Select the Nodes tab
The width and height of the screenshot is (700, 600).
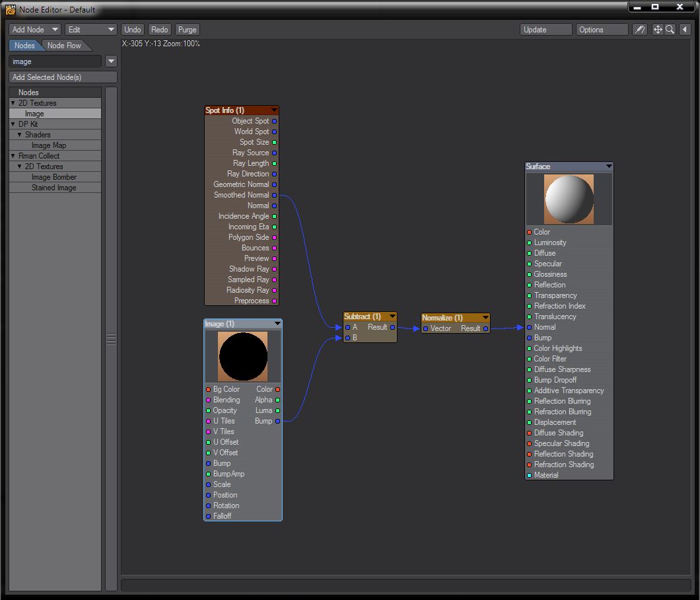tap(24, 46)
